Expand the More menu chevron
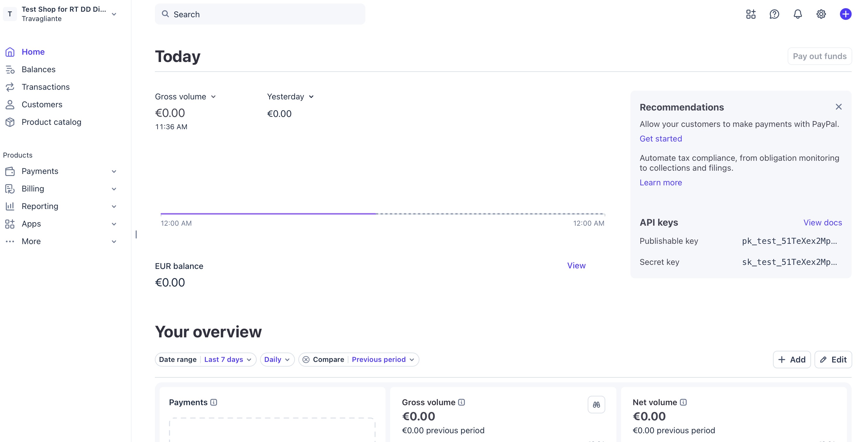 pos(114,242)
